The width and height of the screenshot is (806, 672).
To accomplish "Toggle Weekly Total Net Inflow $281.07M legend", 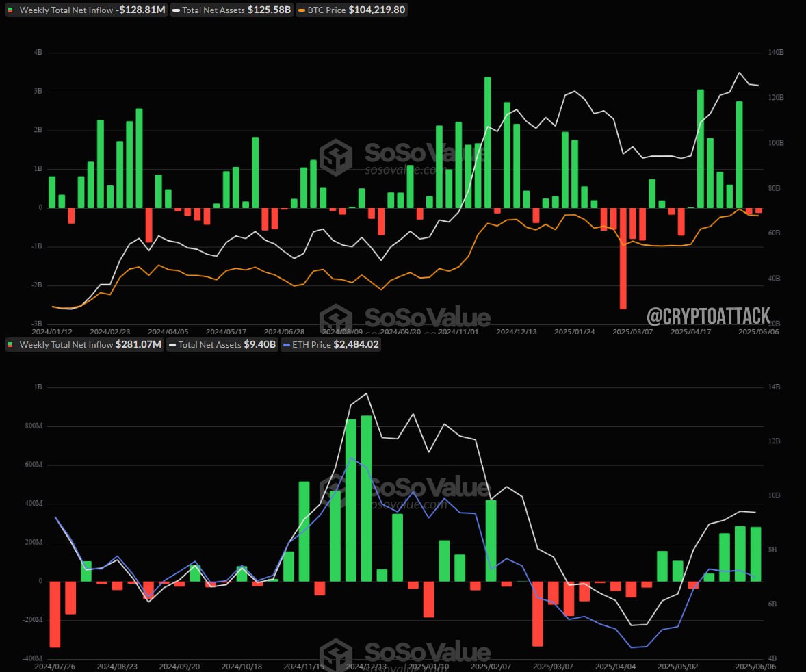I will click(x=85, y=344).
